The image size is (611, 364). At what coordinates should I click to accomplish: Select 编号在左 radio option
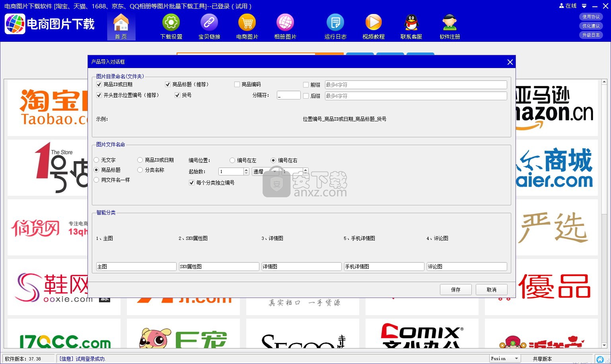click(x=232, y=160)
